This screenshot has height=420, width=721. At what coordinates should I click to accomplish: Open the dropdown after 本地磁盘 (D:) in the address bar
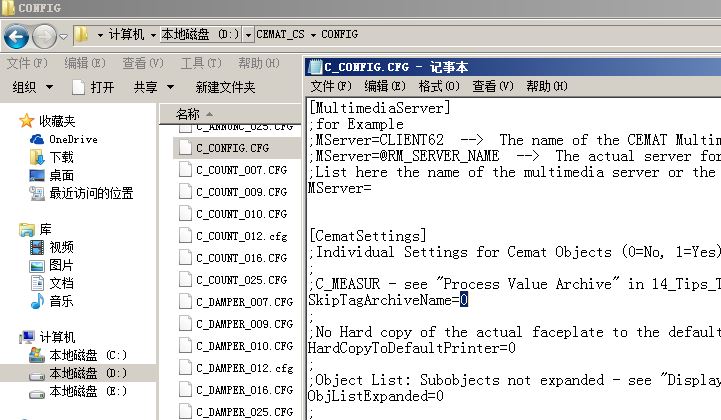248,35
